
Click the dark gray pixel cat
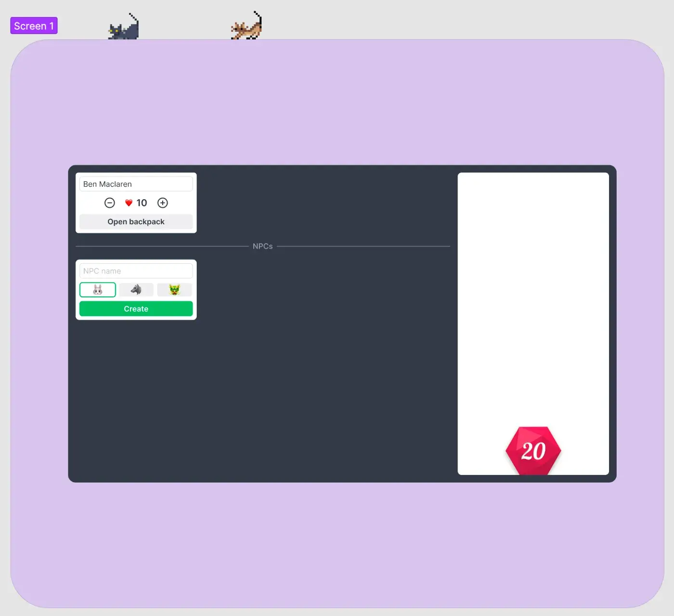124,27
